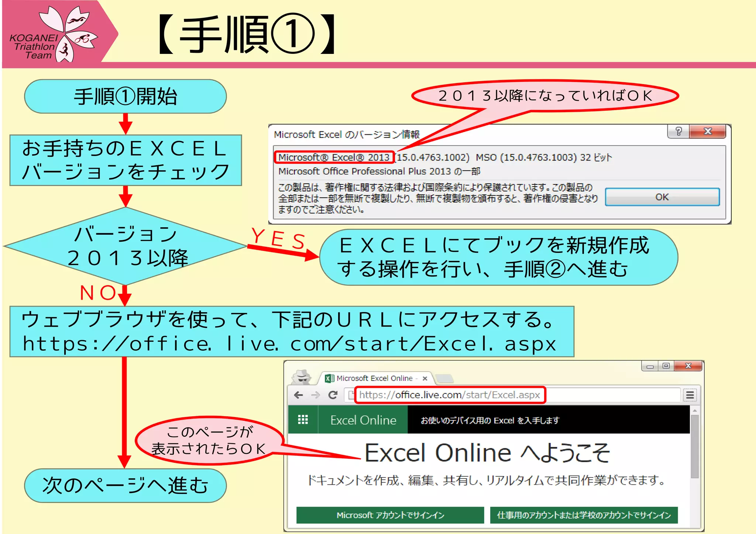Sign in with 仕事用のアカウントまたは学校のアカウント button
The width and height of the screenshot is (756, 534).
tap(584, 515)
